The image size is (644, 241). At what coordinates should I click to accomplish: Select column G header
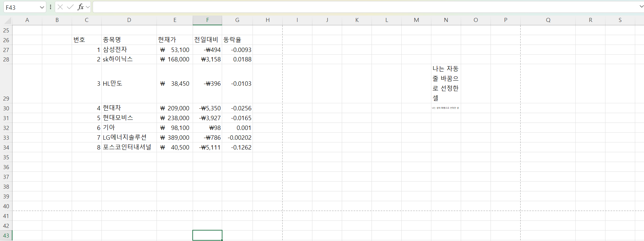tap(237, 20)
